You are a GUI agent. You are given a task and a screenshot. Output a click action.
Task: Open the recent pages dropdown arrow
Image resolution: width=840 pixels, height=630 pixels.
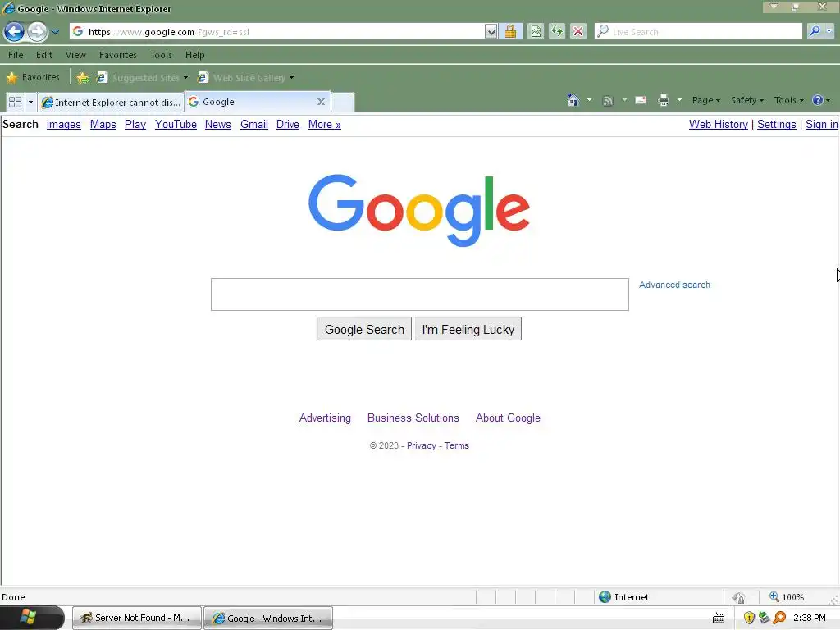pos(55,32)
